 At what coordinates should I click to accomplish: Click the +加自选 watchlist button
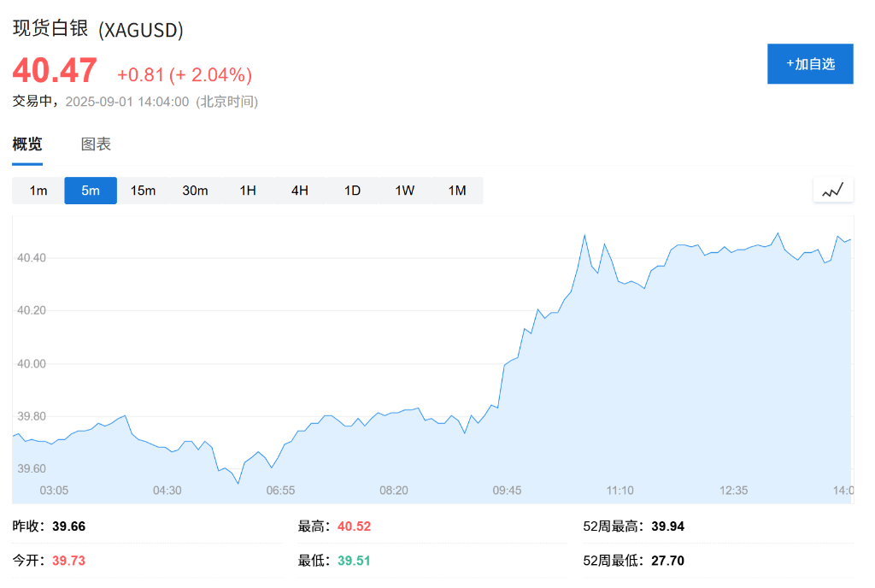810,63
